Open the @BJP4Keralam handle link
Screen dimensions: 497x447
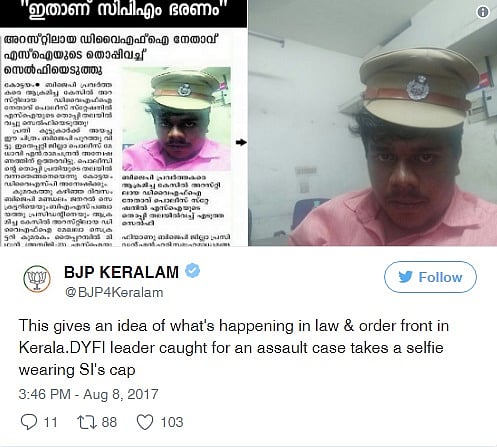[114, 292]
